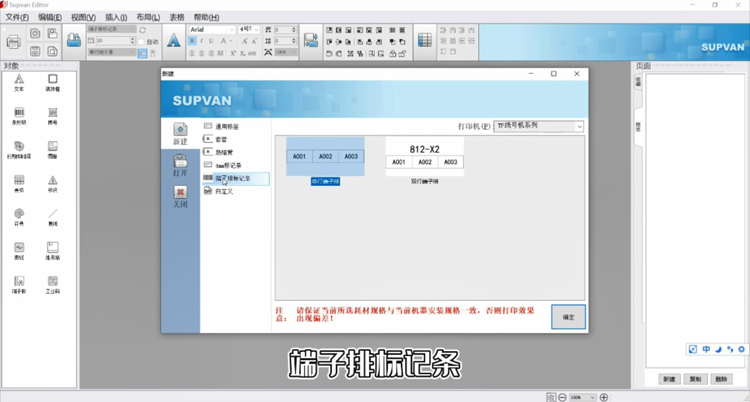Toggle Bold formatting button

coord(194,41)
